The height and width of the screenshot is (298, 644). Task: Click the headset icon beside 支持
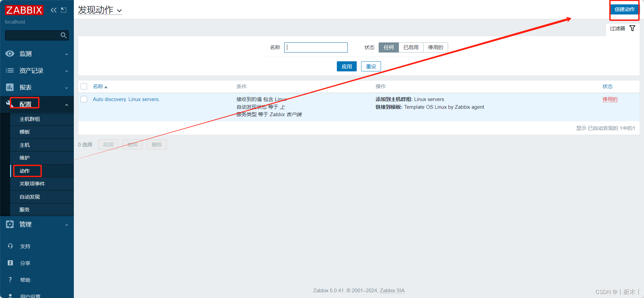[10, 246]
